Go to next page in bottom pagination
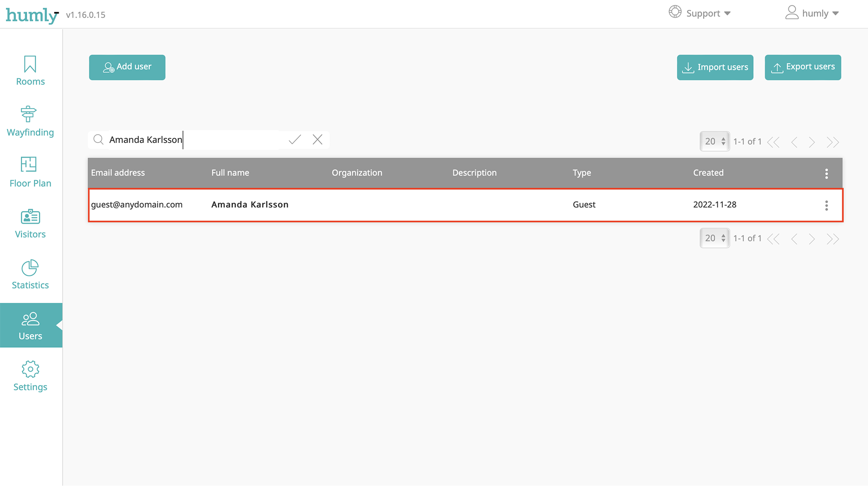The width and height of the screenshot is (868, 486). point(812,239)
